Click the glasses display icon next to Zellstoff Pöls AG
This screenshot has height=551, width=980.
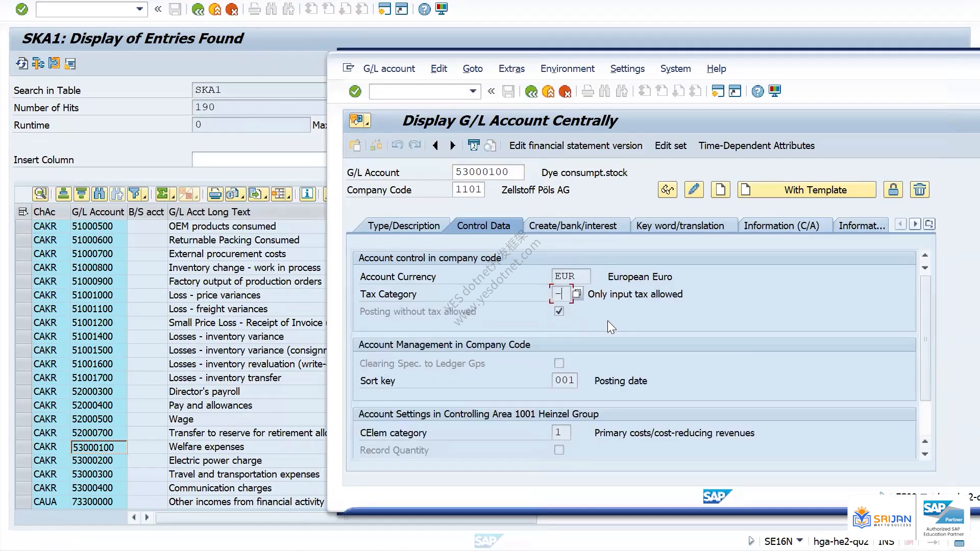(x=668, y=190)
